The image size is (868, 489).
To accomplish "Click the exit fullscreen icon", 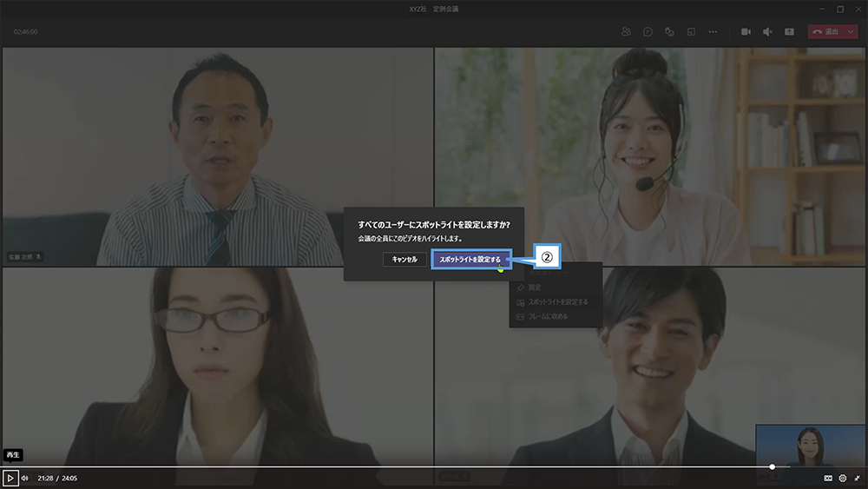I will (857, 478).
